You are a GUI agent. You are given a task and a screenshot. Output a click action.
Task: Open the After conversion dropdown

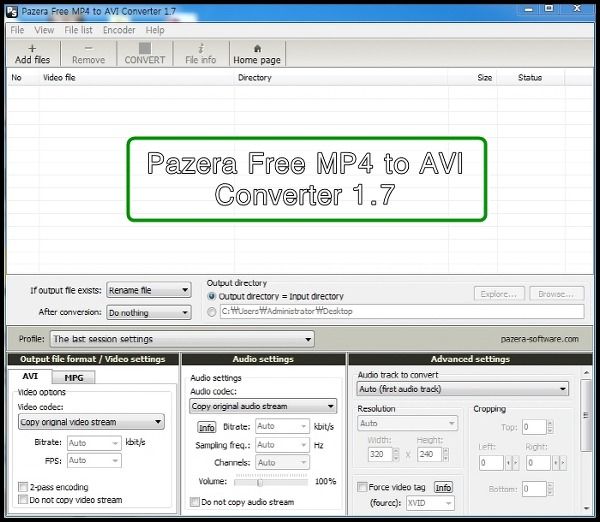coord(149,313)
